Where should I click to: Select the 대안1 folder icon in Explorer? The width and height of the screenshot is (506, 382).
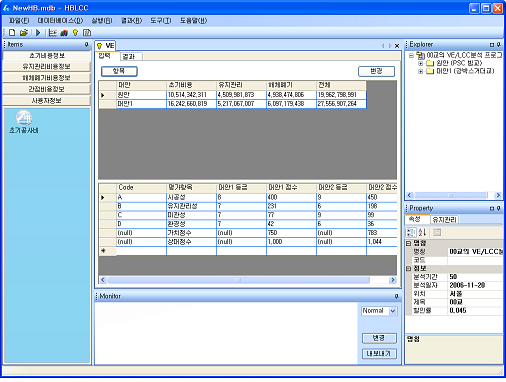430,71
